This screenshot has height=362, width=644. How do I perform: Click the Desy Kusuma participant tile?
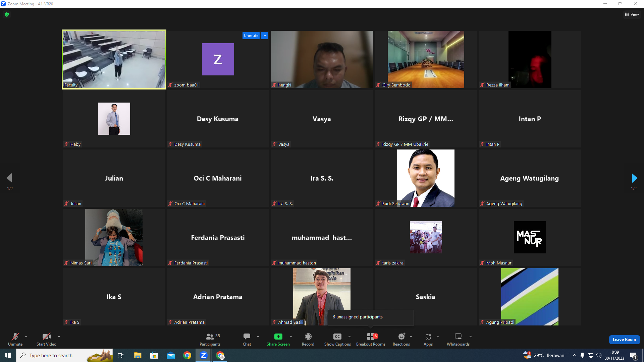[x=218, y=119]
